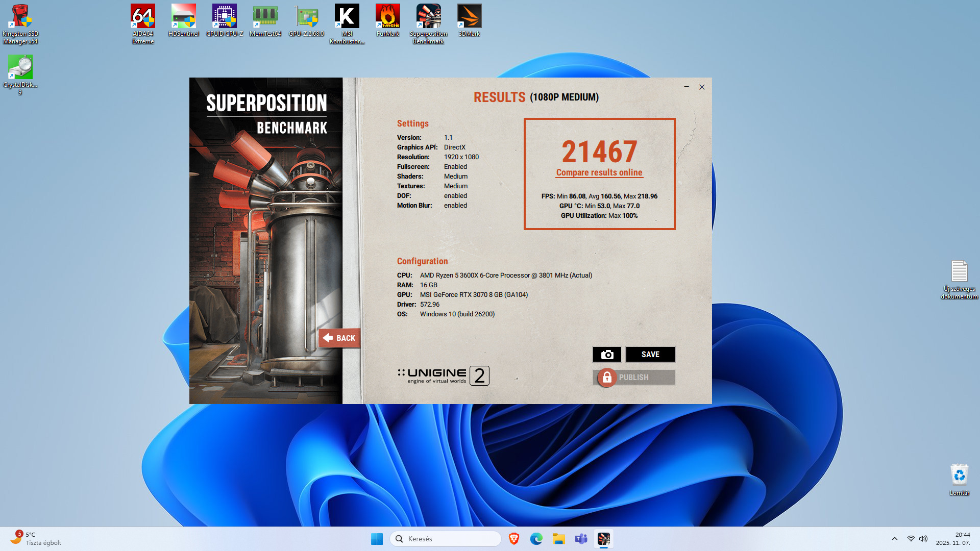Image resolution: width=980 pixels, height=551 pixels.
Task: Open Compare results online link
Action: [599, 172]
